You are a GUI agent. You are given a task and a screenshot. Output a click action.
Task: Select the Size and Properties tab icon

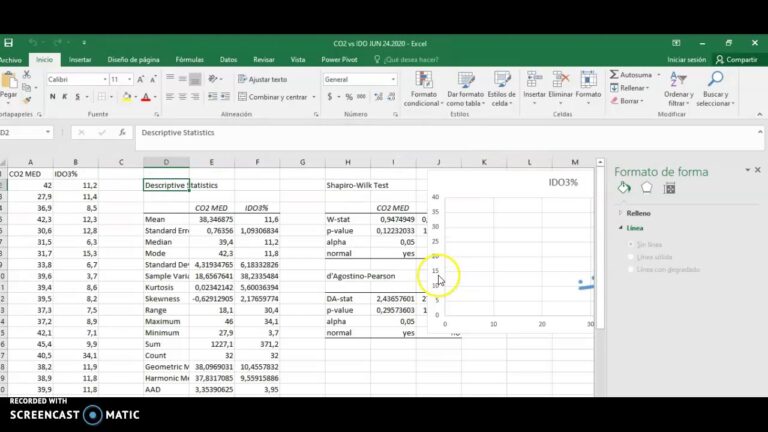coord(670,188)
